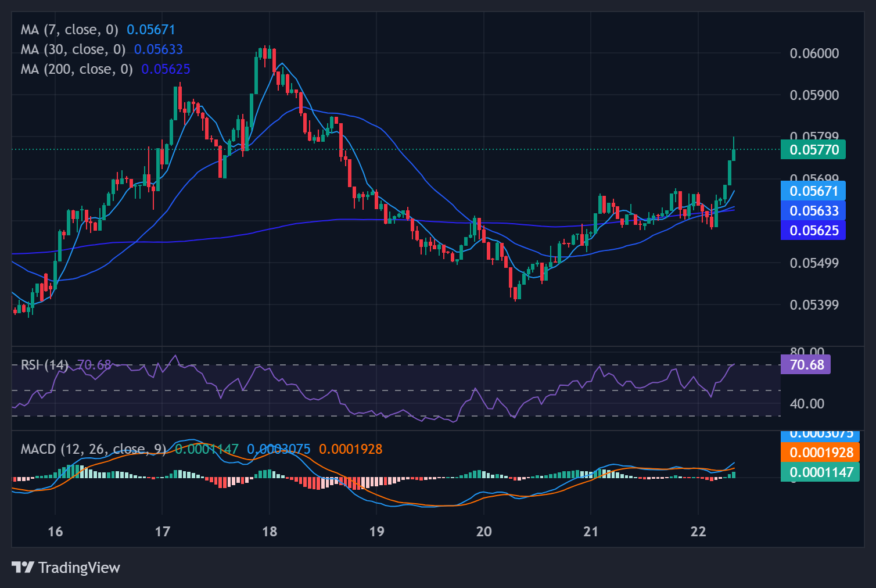This screenshot has width=876, height=588.
Task: Click date 16 on the time axis
Action: [x=55, y=532]
